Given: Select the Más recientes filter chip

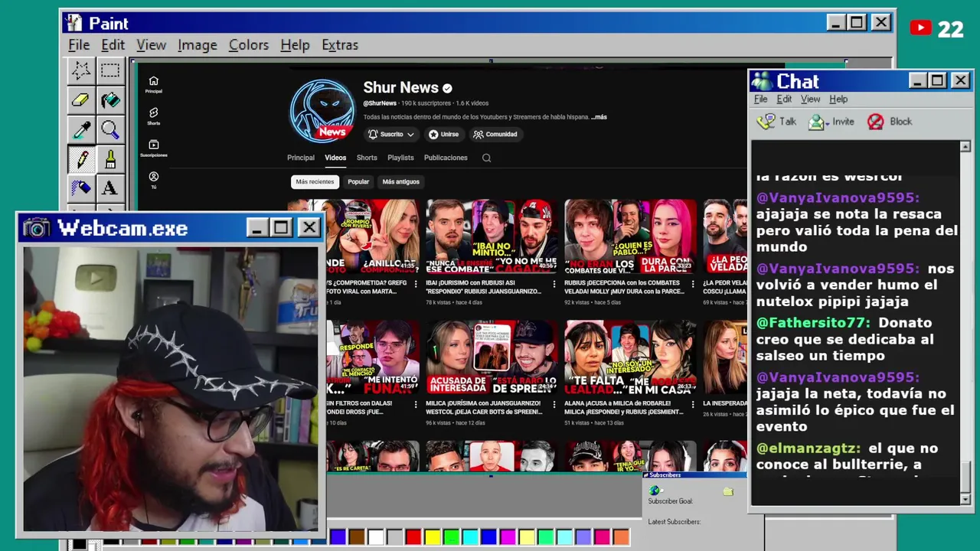Looking at the screenshot, I should (x=315, y=181).
